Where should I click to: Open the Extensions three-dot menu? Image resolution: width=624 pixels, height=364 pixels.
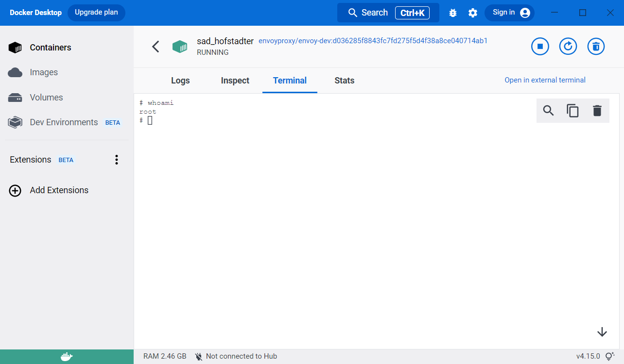coord(117,160)
